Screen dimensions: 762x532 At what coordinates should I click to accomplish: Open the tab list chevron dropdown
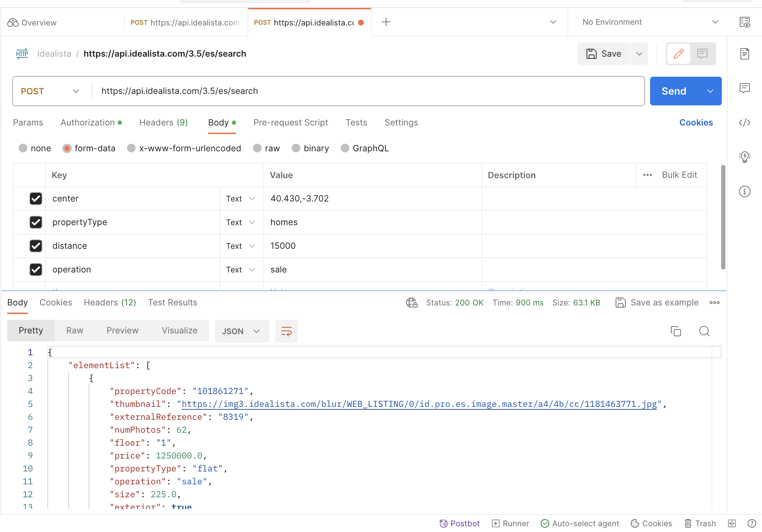click(x=553, y=22)
